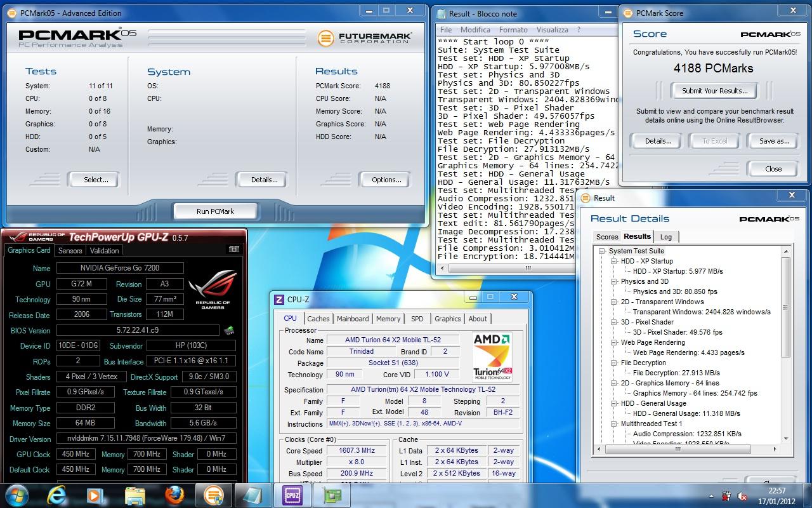Click the power/battery tray icon
Viewport: 812px width, 508px height.
727,495
